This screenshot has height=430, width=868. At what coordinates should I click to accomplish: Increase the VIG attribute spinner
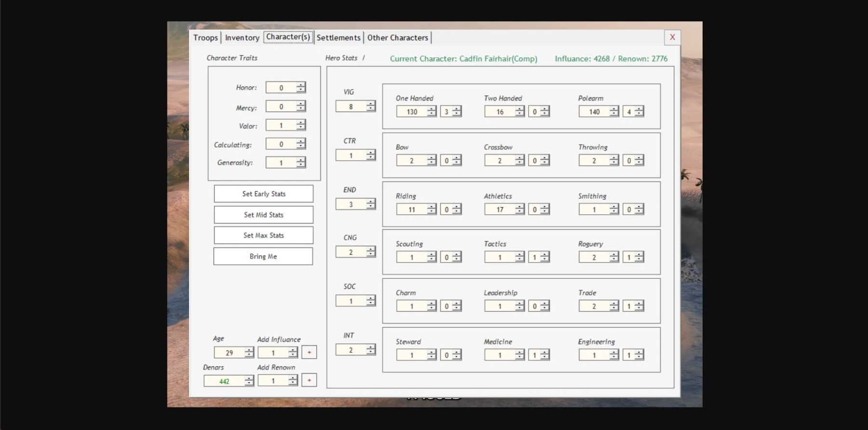(370, 104)
